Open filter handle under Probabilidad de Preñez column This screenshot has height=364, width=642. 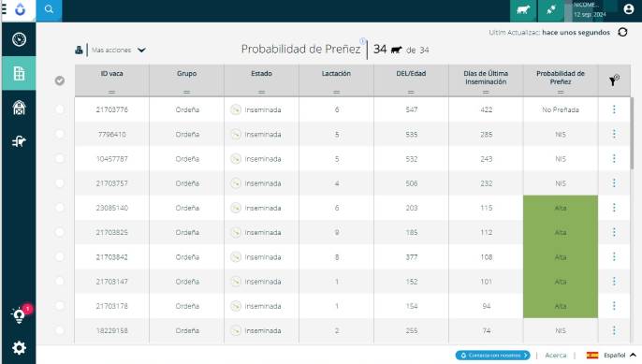[561, 92]
